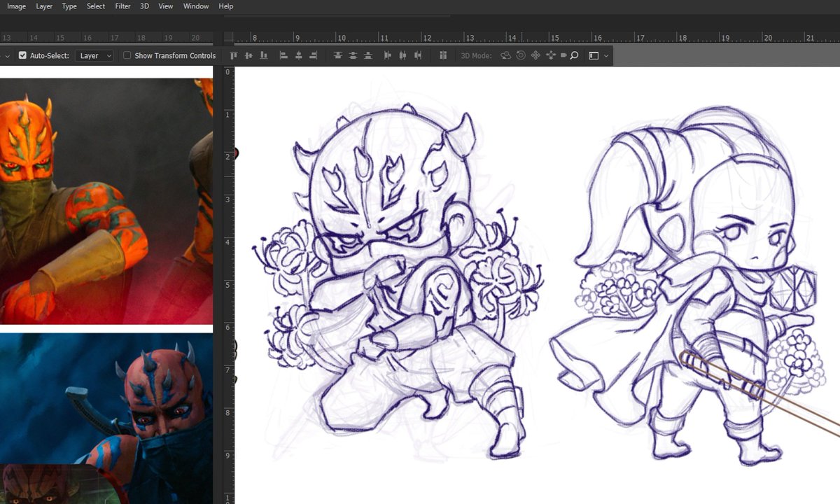Enable Show Transform Controls checkbox
The width and height of the screenshot is (840, 504).
tap(127, 55)
